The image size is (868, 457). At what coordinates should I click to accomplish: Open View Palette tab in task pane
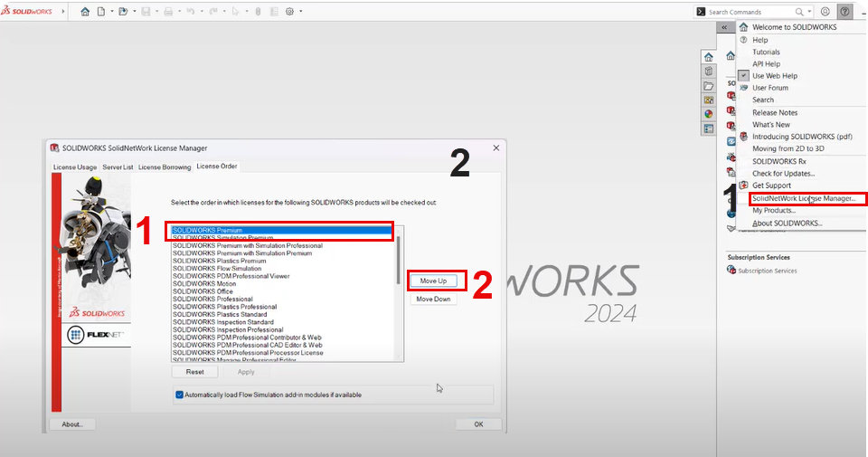coord(709,100)
